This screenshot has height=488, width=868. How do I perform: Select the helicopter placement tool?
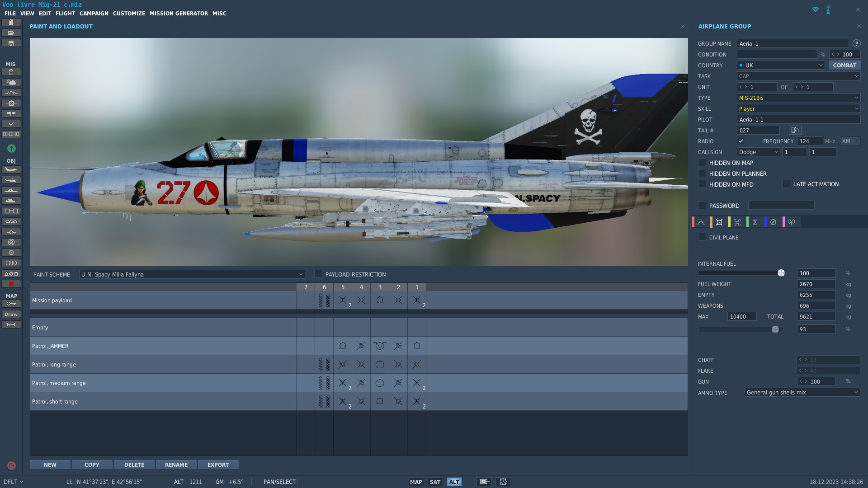11,180
